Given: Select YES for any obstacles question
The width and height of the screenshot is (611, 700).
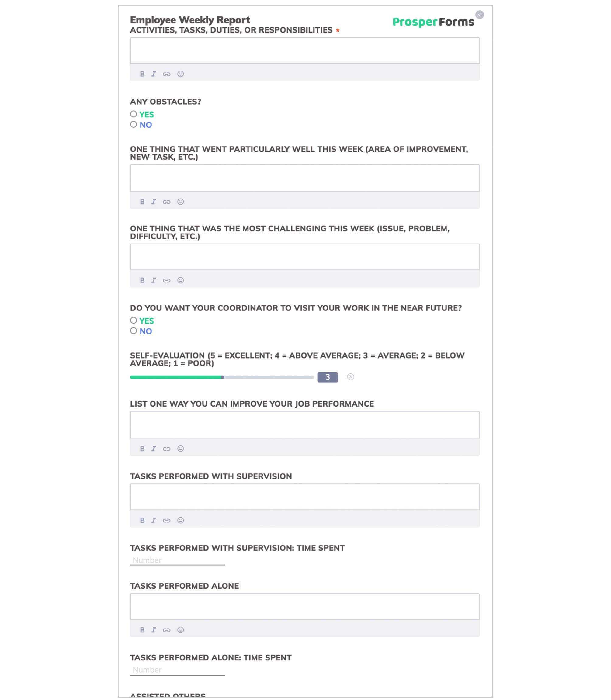Looking at the screenshot, I should (133, 114).
